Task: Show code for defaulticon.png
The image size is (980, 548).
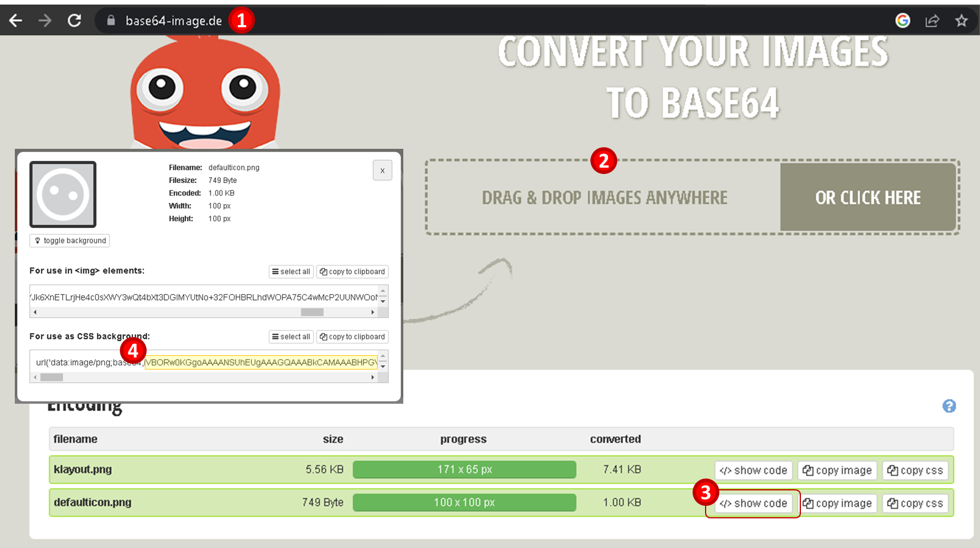Action: tap(753, 504)
